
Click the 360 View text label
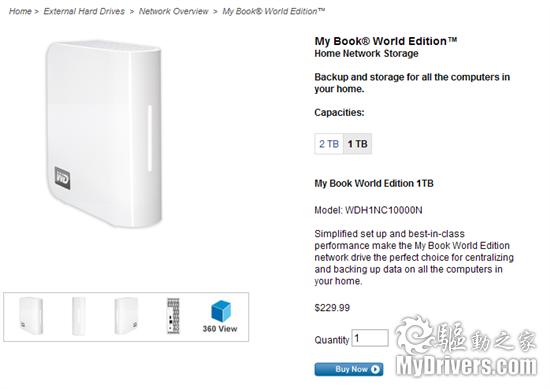(220, 329)
